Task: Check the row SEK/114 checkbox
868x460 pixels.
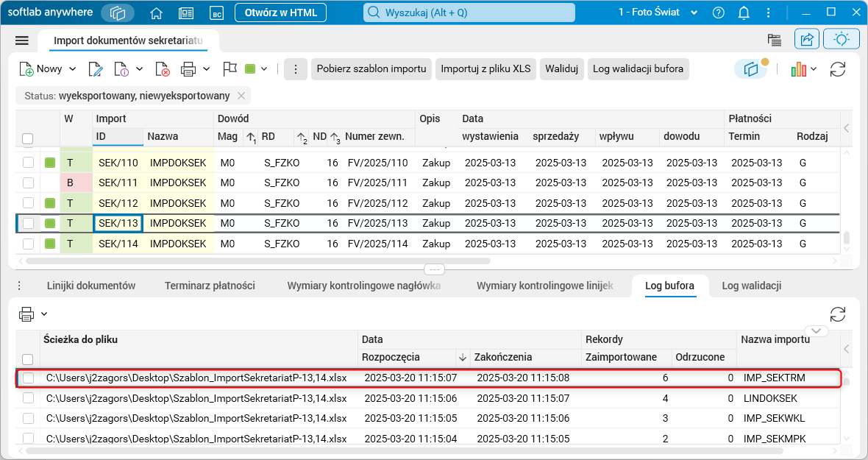Action: click(28, 244)
